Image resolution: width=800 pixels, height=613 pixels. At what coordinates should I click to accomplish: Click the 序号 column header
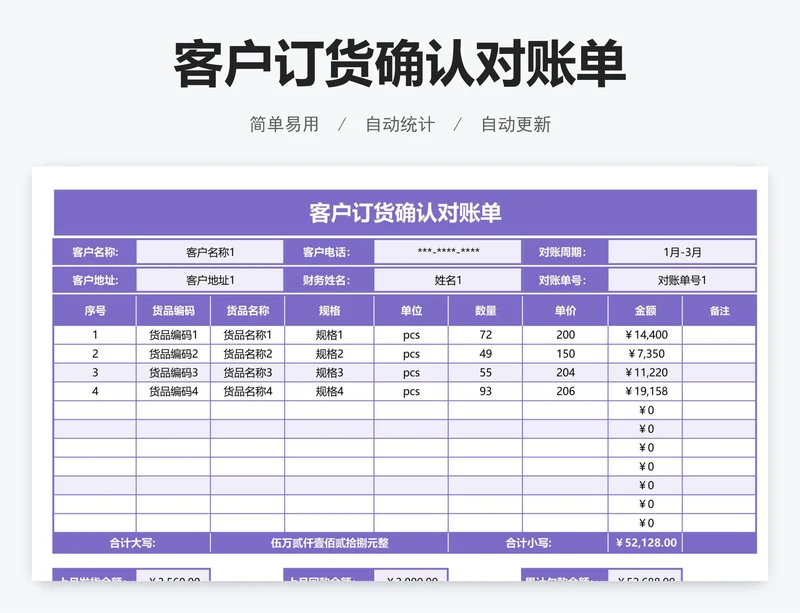coord(95,310)
